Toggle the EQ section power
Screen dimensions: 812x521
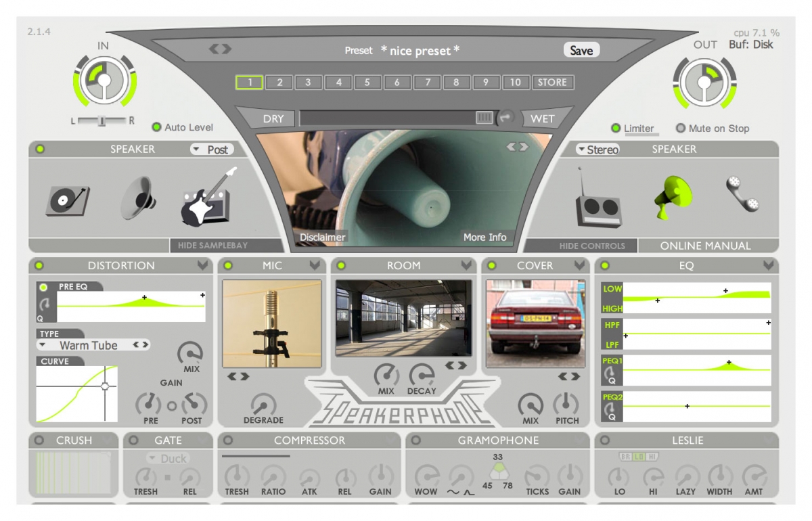(604, 265)
